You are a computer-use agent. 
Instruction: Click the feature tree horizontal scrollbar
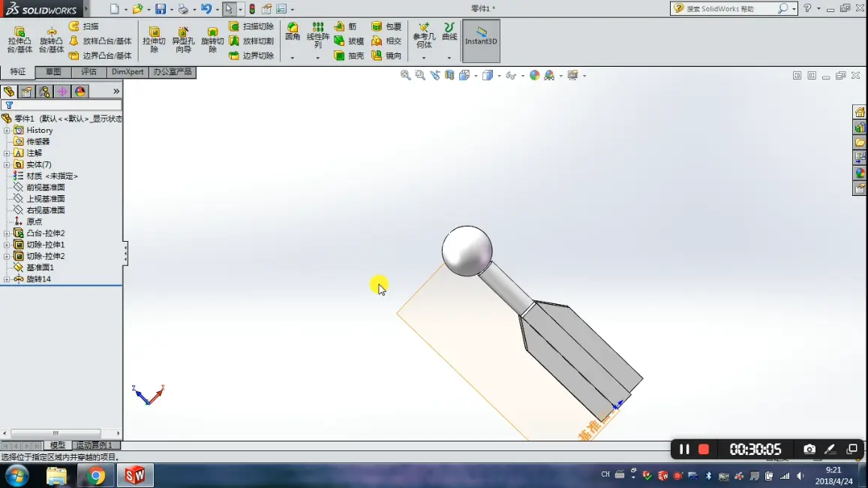point(56,433)
